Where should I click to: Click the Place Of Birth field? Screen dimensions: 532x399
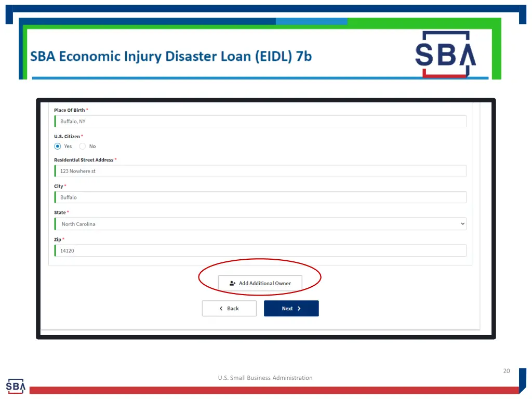[260, 121]
